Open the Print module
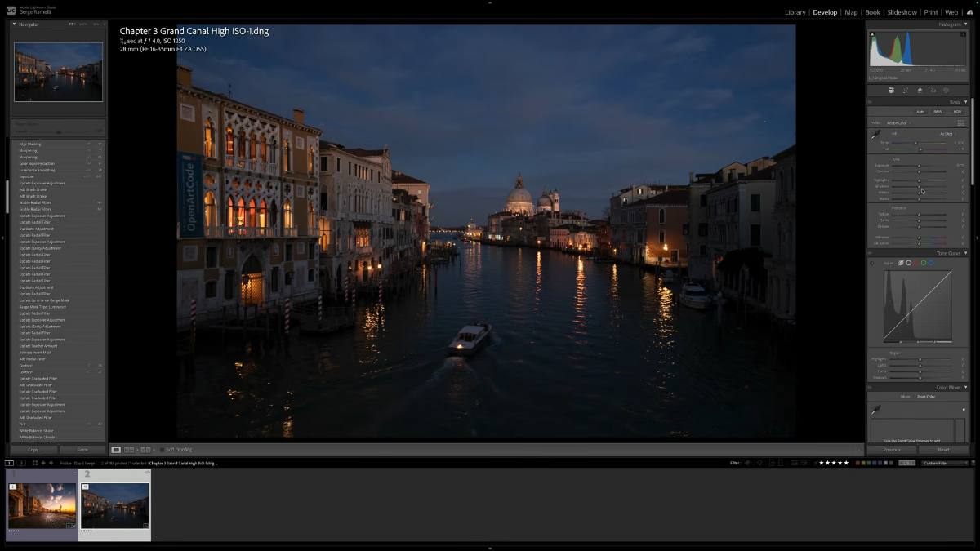Image resolution: width=980 pixels, height=551 pixels. 931,12
